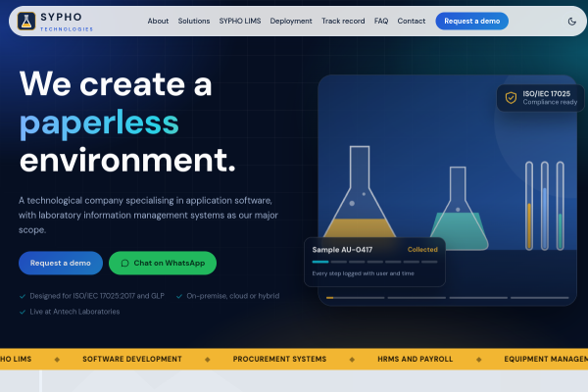Click the text Designed for ISO/IEC 17025:2017 and GLP

pyautogui.click(x=97, y=296)
